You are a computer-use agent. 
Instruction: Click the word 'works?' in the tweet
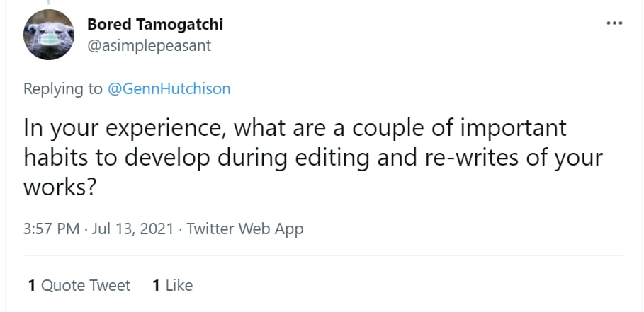pyautogui.click(x=60, y=187)
